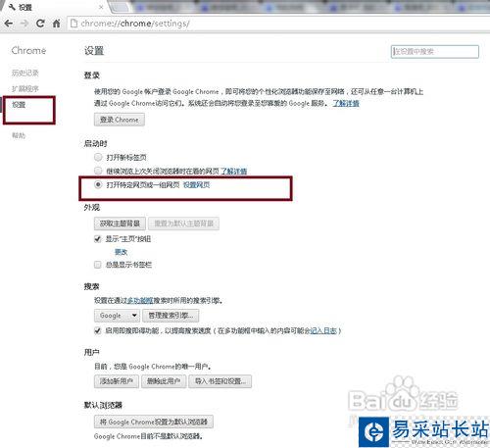Click the 设置 page heading

pos(94,51)
